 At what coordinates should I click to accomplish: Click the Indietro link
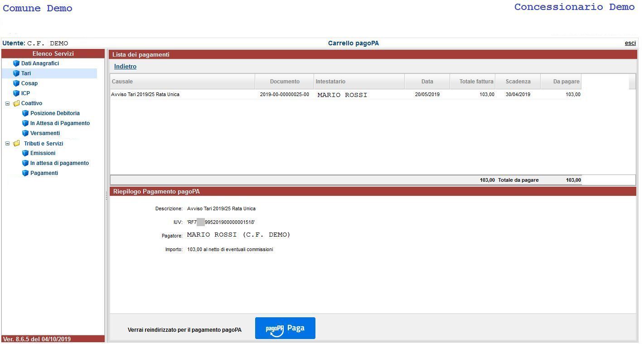(x=125, y=67)
